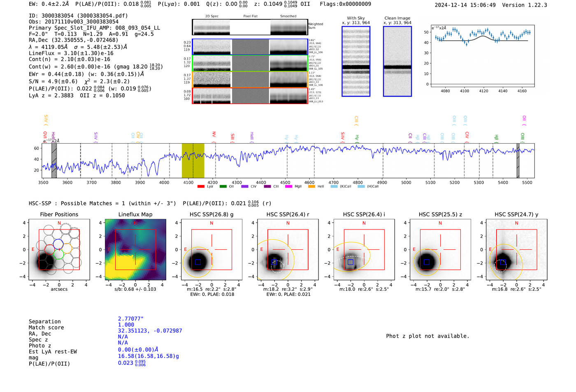Click the Primary Spec_Slot_IFU_AMP text line
The height and width of the screenshot is (392, 576).
(94, 28)
